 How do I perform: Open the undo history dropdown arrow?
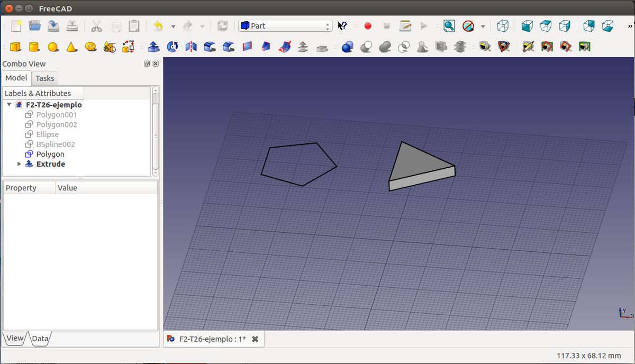click(x=173, y=26)
